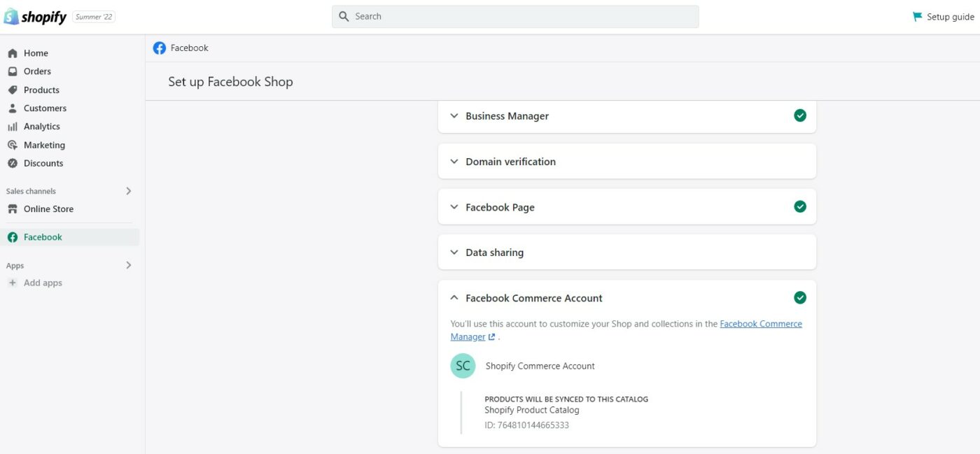Image resolution: width=980 pixels, height=454 pixels.
Task: Click the Business Manager title text
Action: [x=507, y=116]
